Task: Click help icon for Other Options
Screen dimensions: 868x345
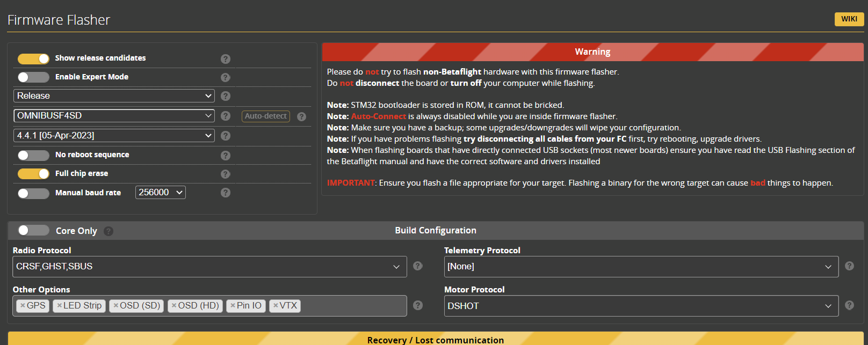Action: [418, 305]
